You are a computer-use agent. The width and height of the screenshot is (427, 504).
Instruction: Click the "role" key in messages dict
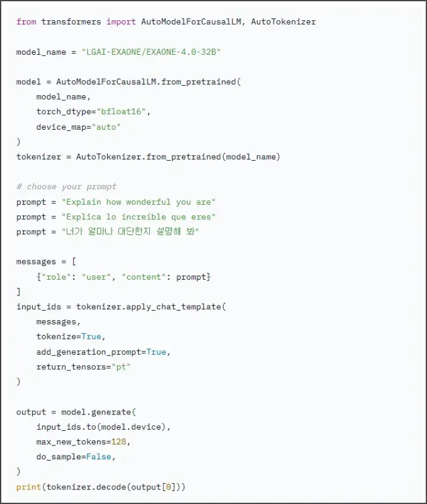[x=56, y=277]
